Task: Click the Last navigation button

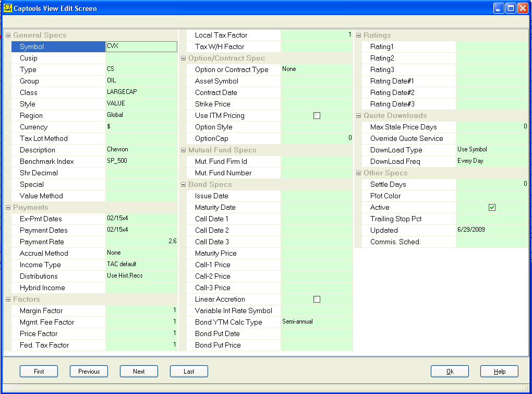Action: [189, 371]
